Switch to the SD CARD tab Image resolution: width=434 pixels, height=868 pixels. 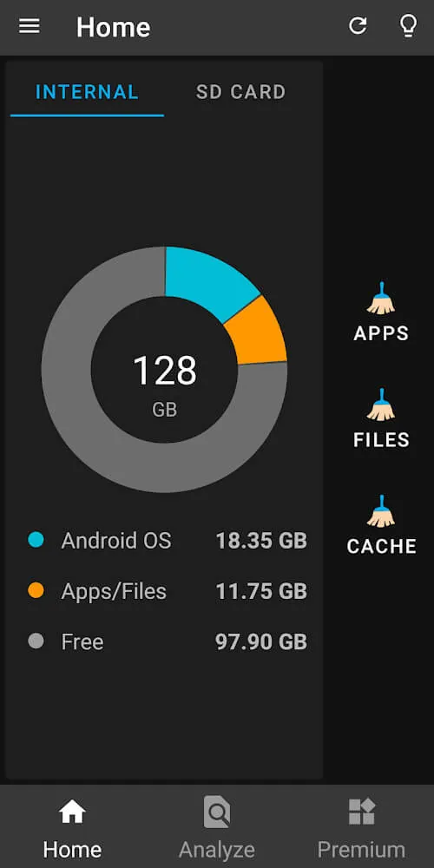pyautogui.click(x=240, y=92)
